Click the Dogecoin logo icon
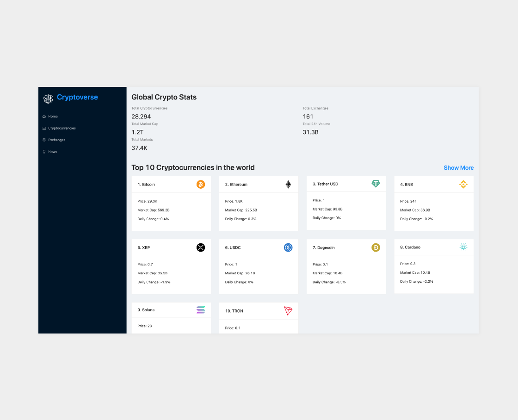Viewport: 518px width, 420px height. tap(376, 247)
